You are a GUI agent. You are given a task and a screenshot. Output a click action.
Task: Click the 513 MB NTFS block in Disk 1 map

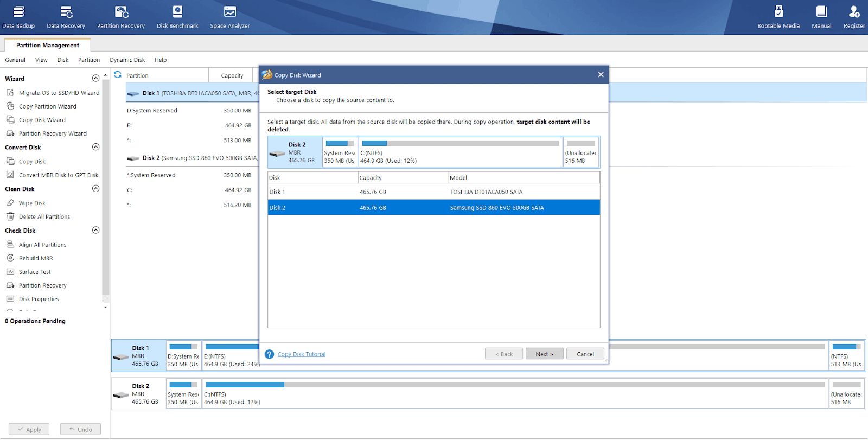pyautogui.click(x=847, y=356)
